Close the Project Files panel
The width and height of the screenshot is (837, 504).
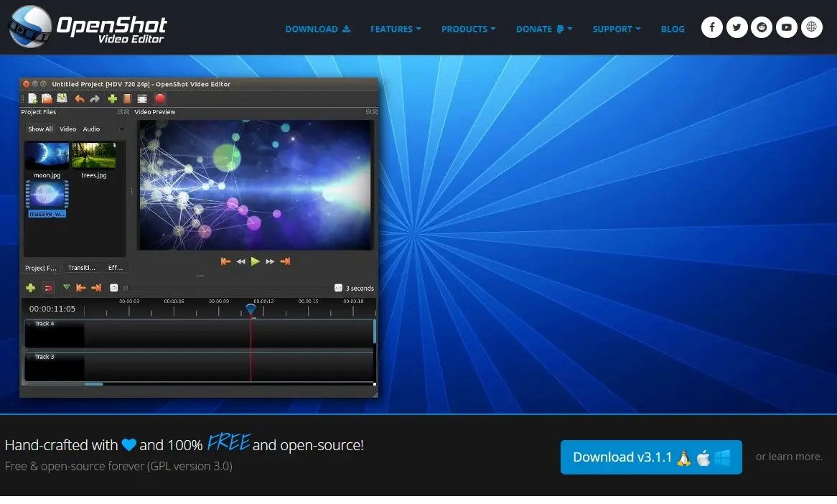coord(126,112)
